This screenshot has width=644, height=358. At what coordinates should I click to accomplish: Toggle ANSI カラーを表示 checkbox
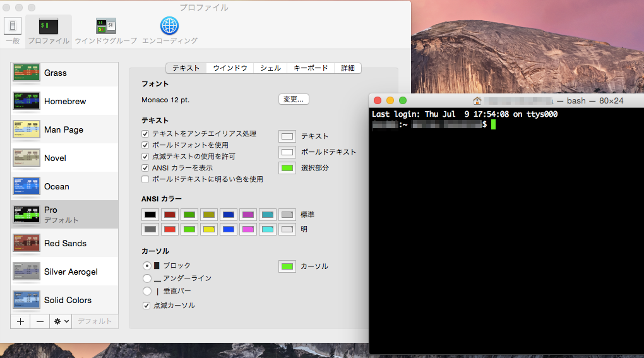[x=145, y=168]
